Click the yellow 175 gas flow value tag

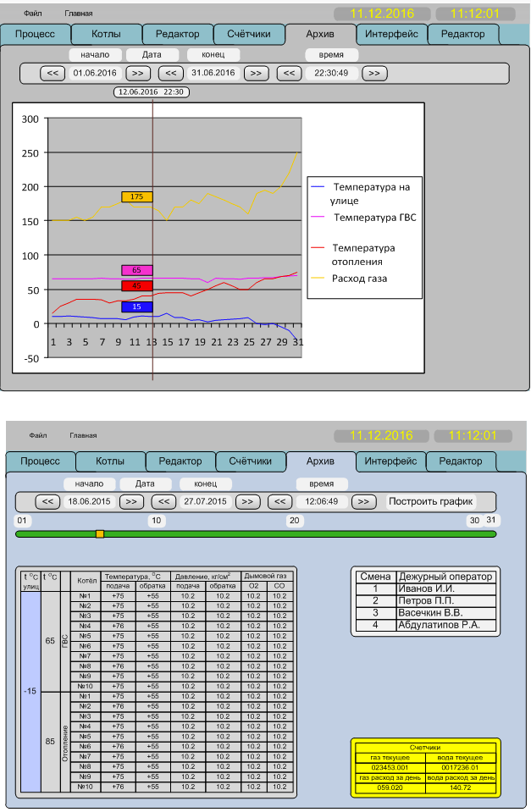click(x=136, y=196)
